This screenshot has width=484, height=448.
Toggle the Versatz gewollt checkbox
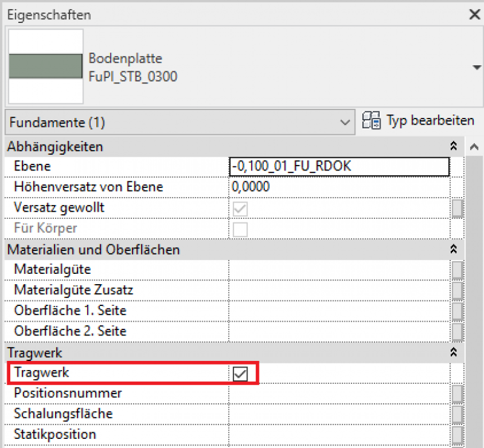click(x=240, y=209)
